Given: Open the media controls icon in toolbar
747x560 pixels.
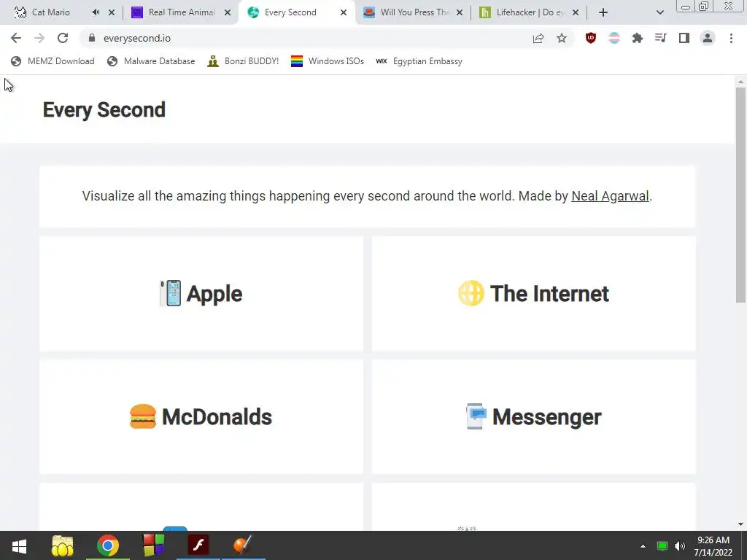Looking at the screenshot, I should [661, 38].
